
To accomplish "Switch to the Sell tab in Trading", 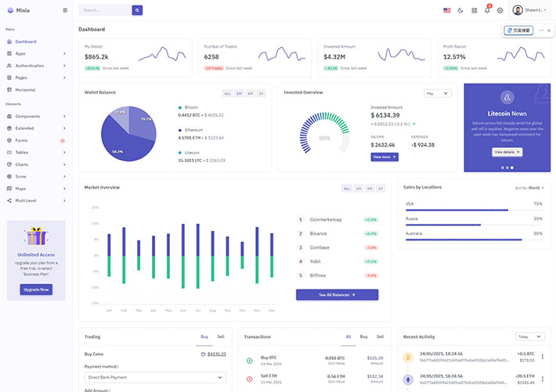I will point(221,336).
